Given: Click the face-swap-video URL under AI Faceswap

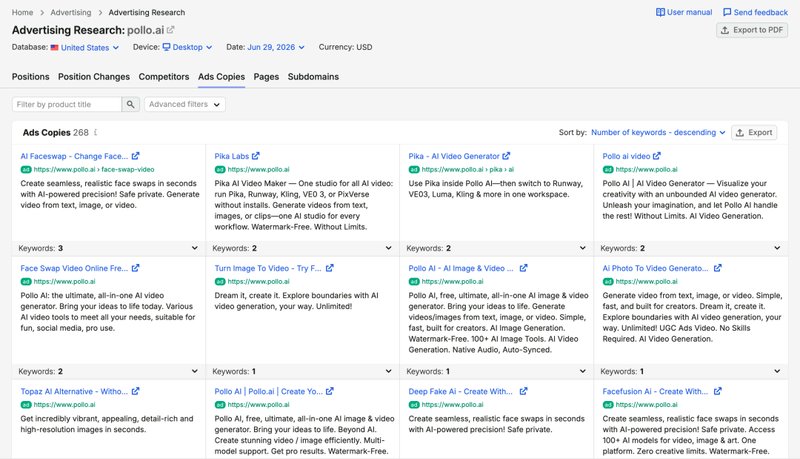Looking at the screenshot, I should click(94, 170).
